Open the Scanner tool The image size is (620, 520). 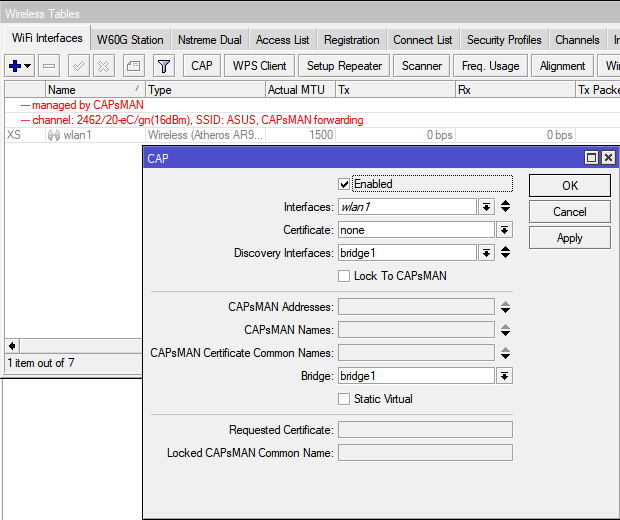coord(422,66)
